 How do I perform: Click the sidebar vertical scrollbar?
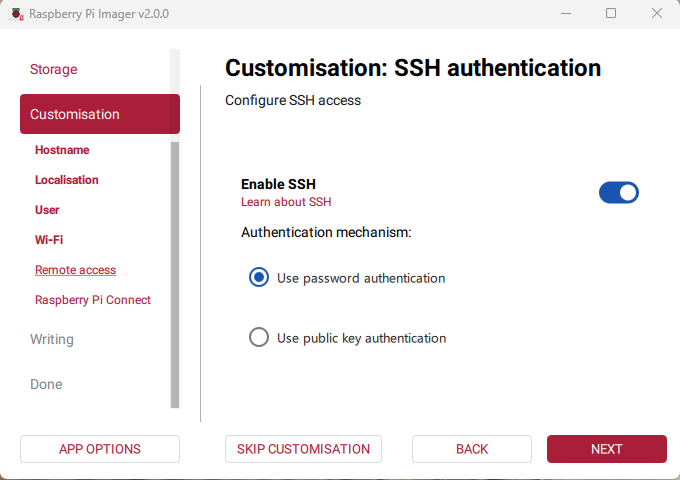175,274
